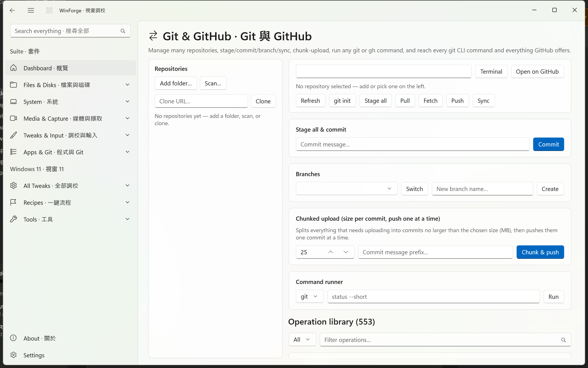Click the blue Commit button
588x368 pixels.
tap(549, 144)
